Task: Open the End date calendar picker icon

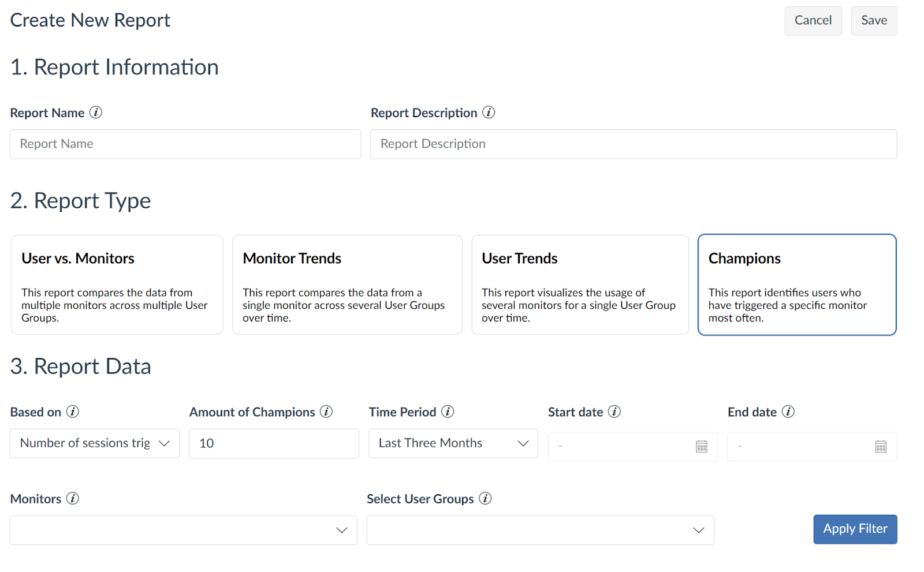Action: 881,446
